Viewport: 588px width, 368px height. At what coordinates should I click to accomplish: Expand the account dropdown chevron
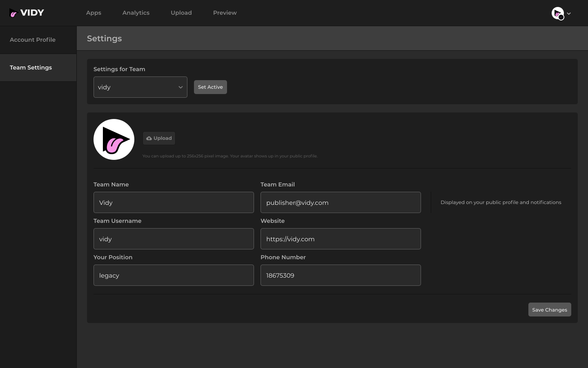pyautogui.click(x=569, y=13)
